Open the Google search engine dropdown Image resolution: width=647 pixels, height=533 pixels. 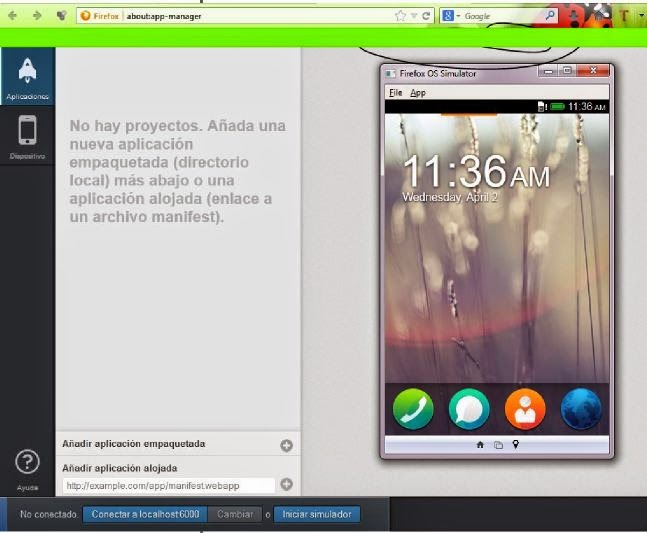coord(451,16)
